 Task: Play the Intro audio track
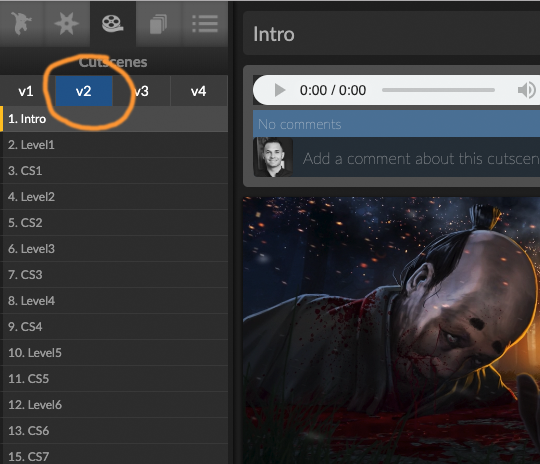tap(280, 90)
